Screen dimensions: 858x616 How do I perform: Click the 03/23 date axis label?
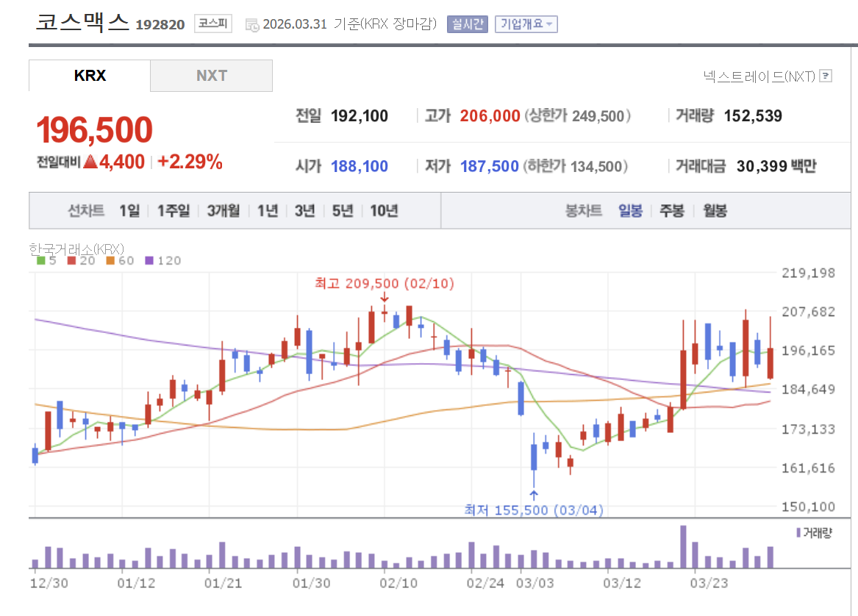click(709, 583)
